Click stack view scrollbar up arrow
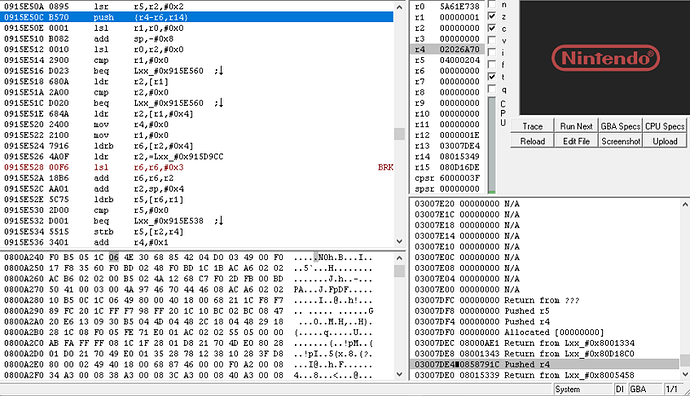 click(685, 205)
